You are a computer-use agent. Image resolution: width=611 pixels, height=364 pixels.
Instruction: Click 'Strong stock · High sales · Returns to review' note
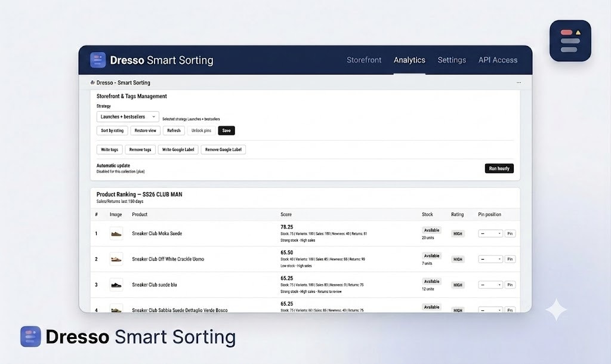[311, 292]
